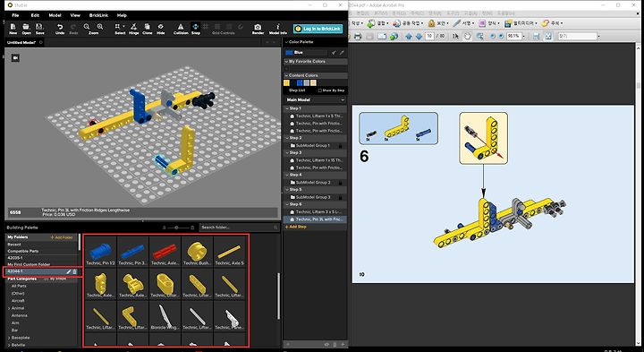Toggle the Collision tool
644x352 pixels.
point(181,27)
